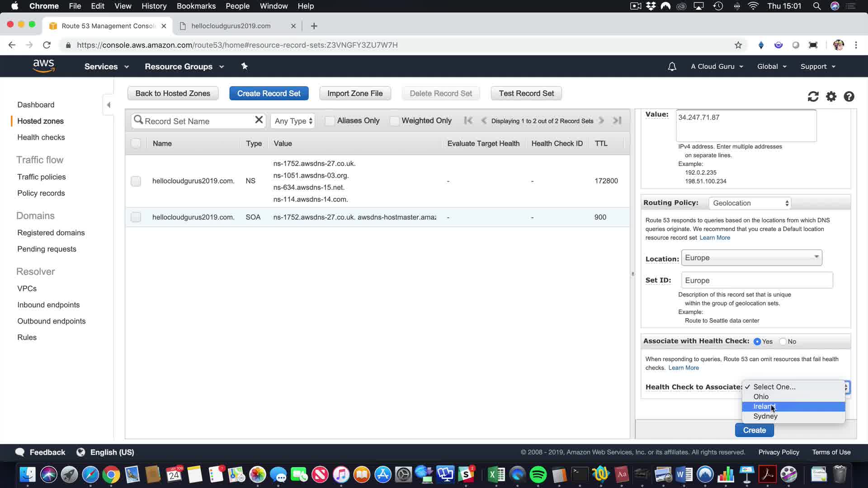
Task: Click the help question mark icon
Action: [x=849, y=96]
